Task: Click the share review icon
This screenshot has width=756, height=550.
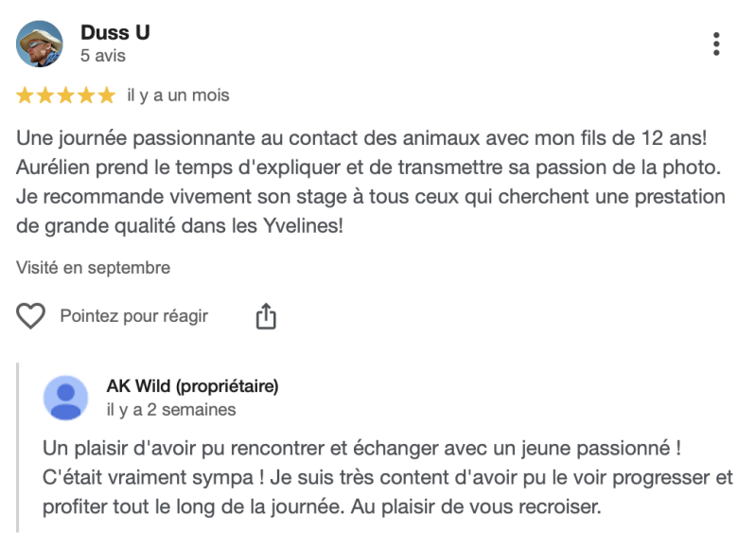Action: click(266, 316)
